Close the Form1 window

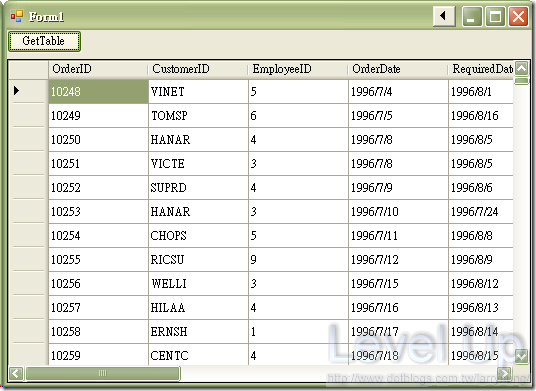pos(519,16)
